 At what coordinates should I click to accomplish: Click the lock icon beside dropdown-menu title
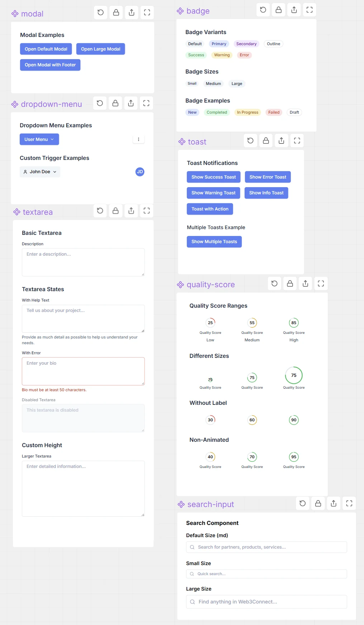pos(115,103)
